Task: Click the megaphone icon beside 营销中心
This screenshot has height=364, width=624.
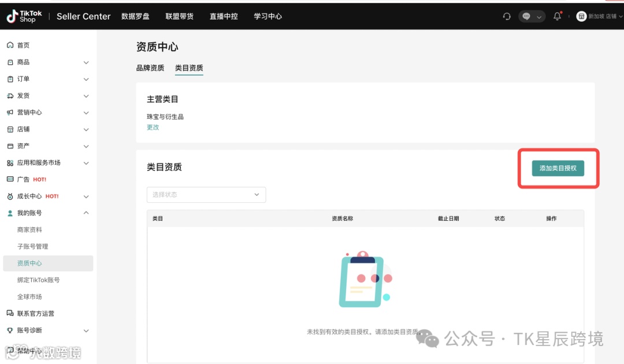Action: [x=10, y=112]
